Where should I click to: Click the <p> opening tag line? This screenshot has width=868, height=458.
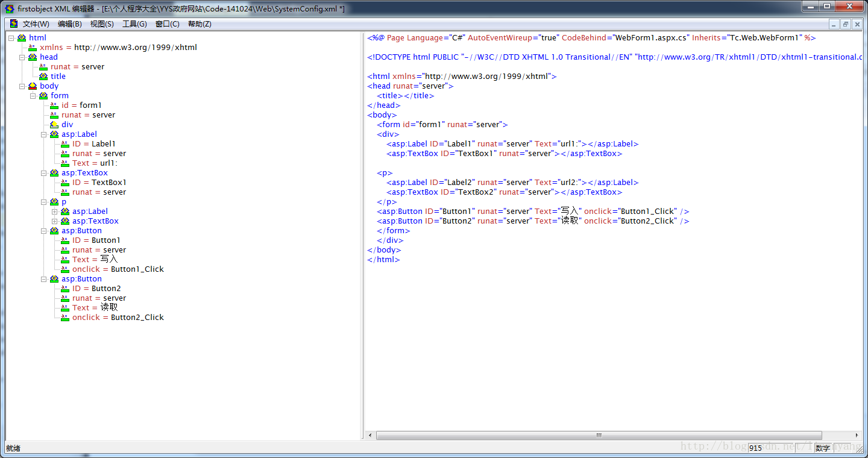pyautogui.click(x=385, y=173)
